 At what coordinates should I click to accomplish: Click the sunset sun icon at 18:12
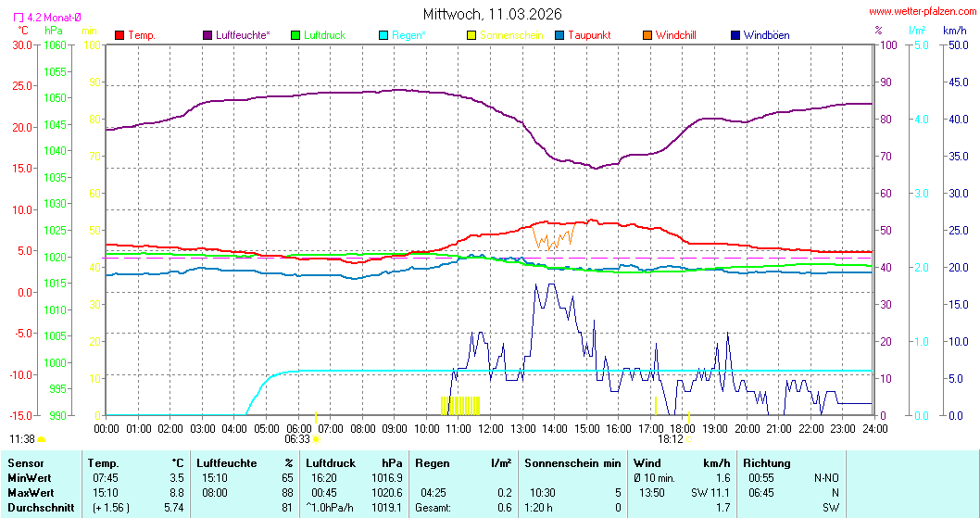[x=689, y=440]
